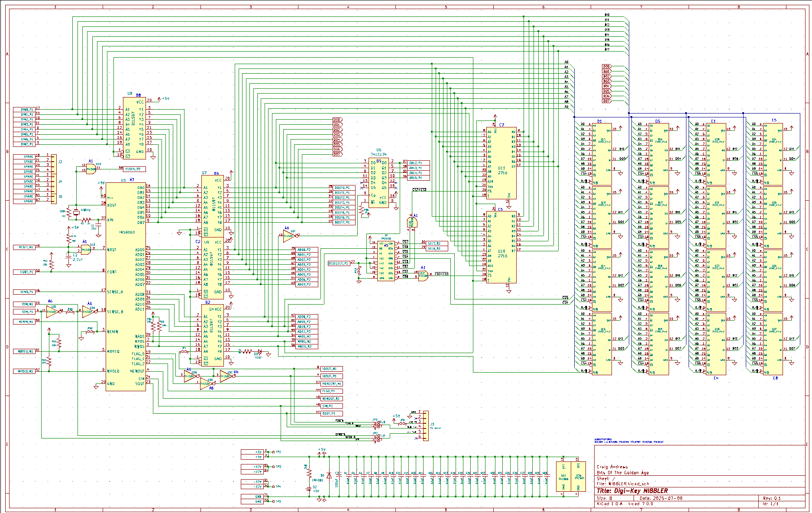
Task: Select the Title: Digi-Key NIBBLER text
Action: pyautogui.click(x=632, y=491)
